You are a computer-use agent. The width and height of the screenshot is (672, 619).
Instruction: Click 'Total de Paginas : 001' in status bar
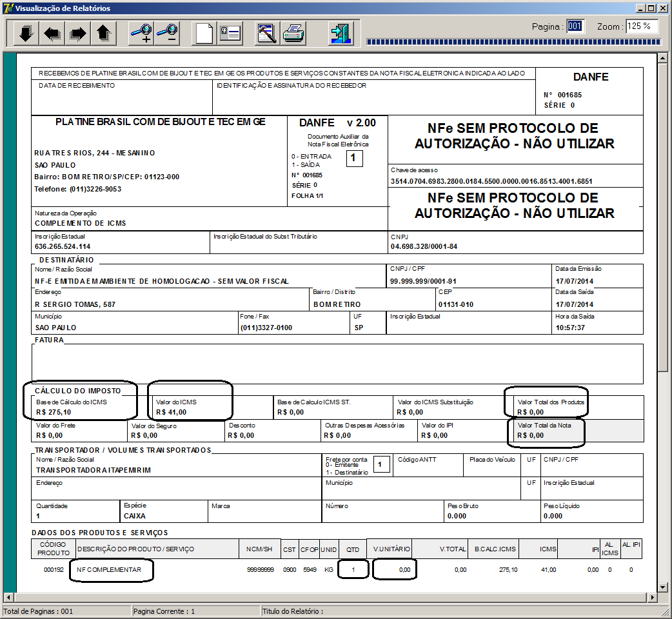point(38,611)
